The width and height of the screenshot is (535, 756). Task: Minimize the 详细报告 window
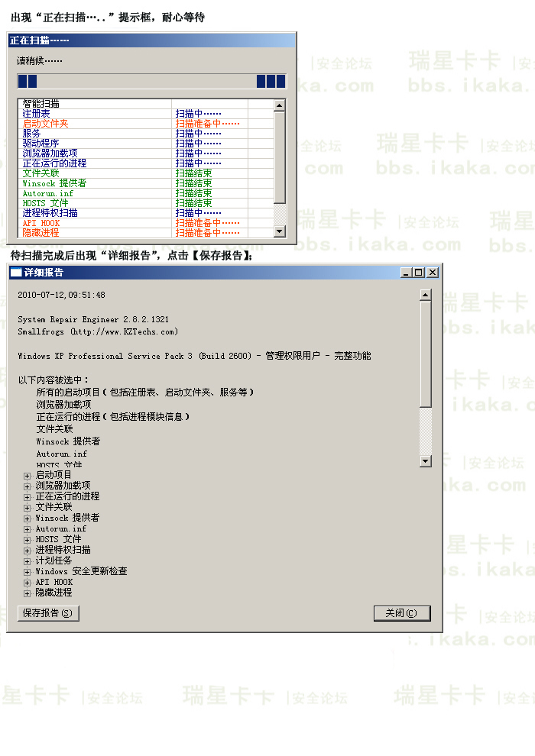coord(406,273)
